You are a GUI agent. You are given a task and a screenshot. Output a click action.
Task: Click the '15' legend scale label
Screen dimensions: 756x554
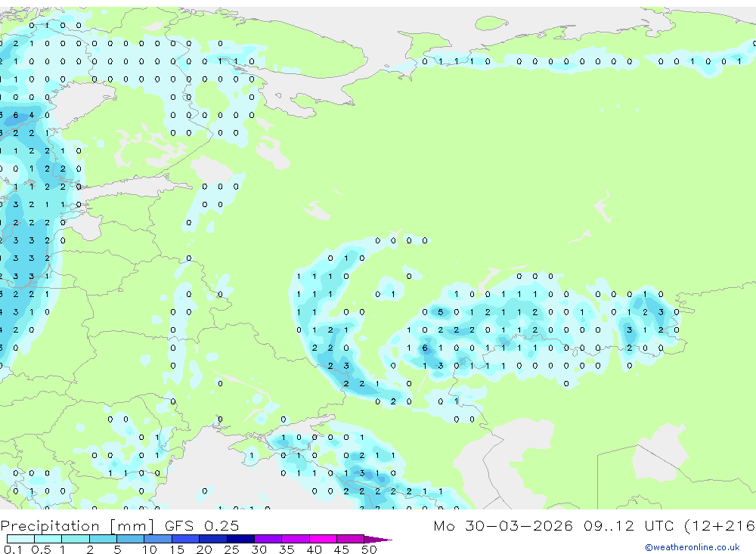click(176, 549)
